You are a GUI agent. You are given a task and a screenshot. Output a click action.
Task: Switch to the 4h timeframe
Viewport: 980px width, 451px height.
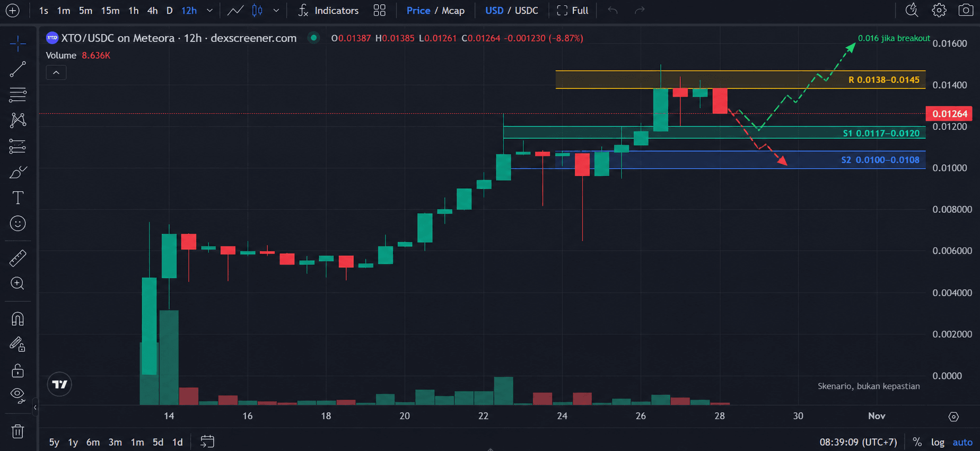pos(153,11)
